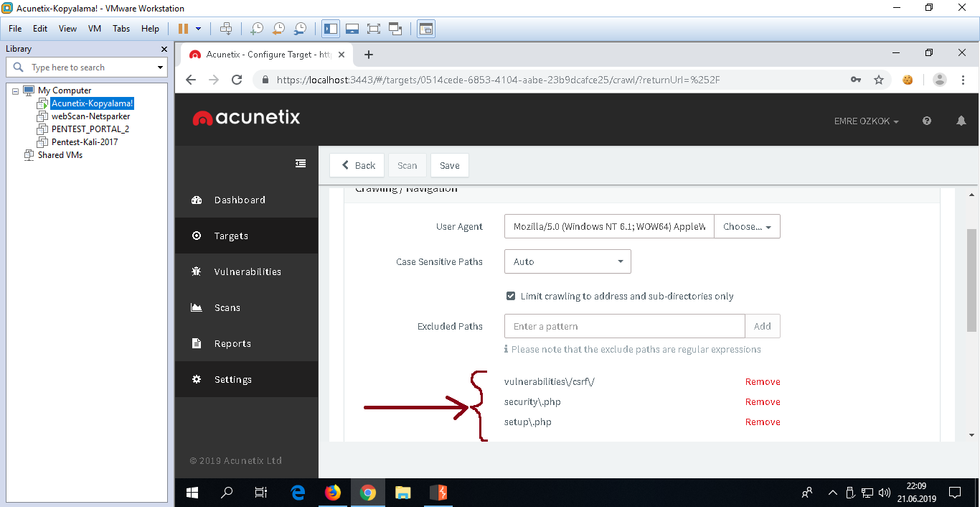Reload the page in Chrome
This screenshot has width=980, height=507.
click(237, 80)
